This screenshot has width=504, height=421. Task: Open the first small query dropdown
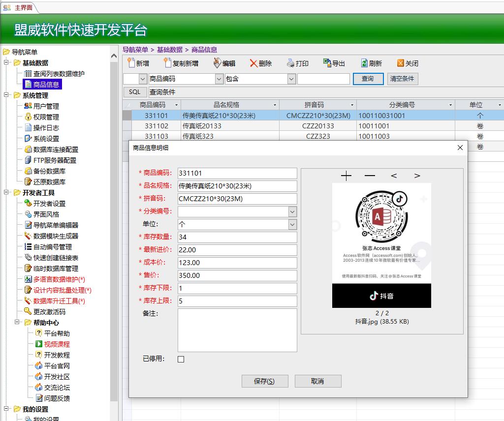[x=143, y=79]
